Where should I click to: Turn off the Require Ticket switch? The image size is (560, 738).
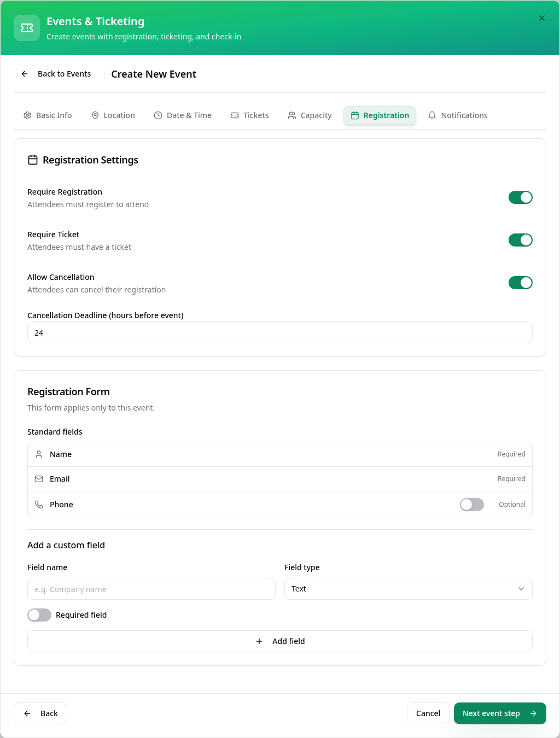[x=521, y=240]
